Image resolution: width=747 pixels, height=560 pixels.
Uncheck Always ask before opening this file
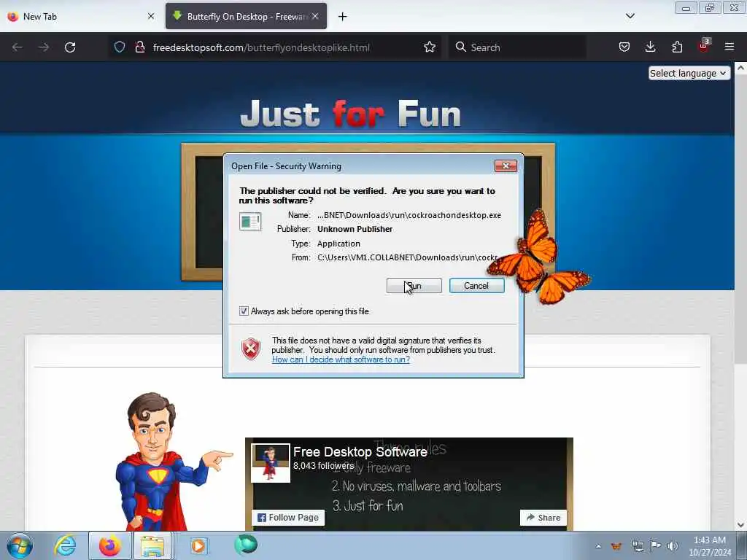point(244,311)
